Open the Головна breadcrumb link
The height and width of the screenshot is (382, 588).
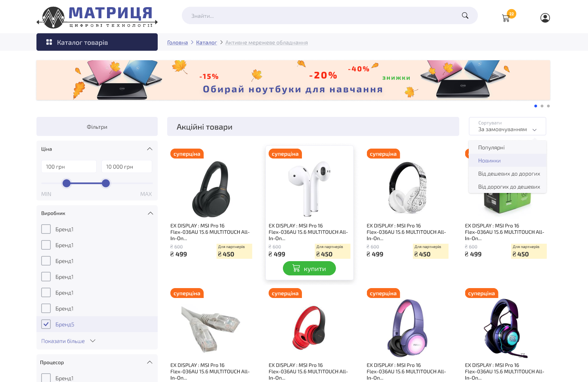(x=178, y=42)
